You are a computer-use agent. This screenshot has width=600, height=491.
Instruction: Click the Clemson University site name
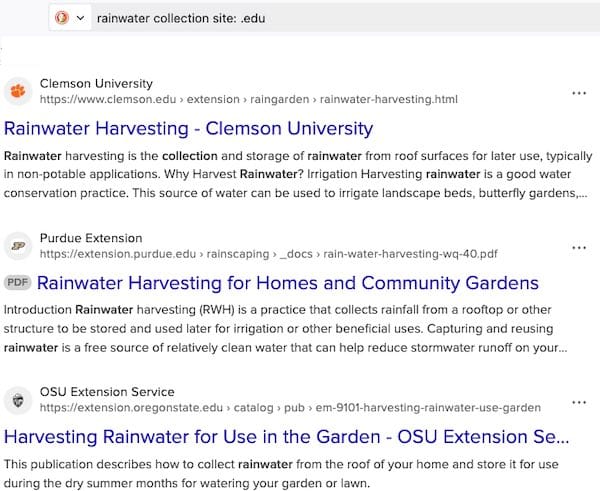point(96,83)
